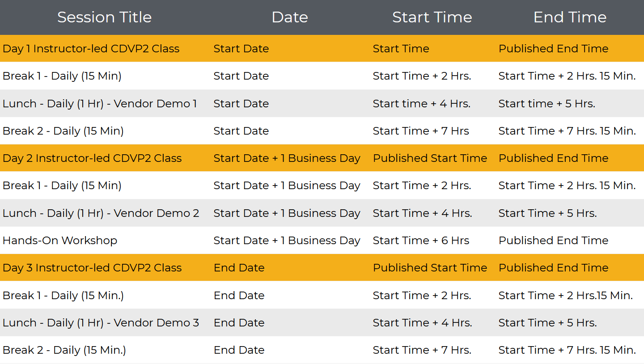This screenshot has height=364, width=644.
Task: Click the Start Time column header
Action: click(432, 17)
